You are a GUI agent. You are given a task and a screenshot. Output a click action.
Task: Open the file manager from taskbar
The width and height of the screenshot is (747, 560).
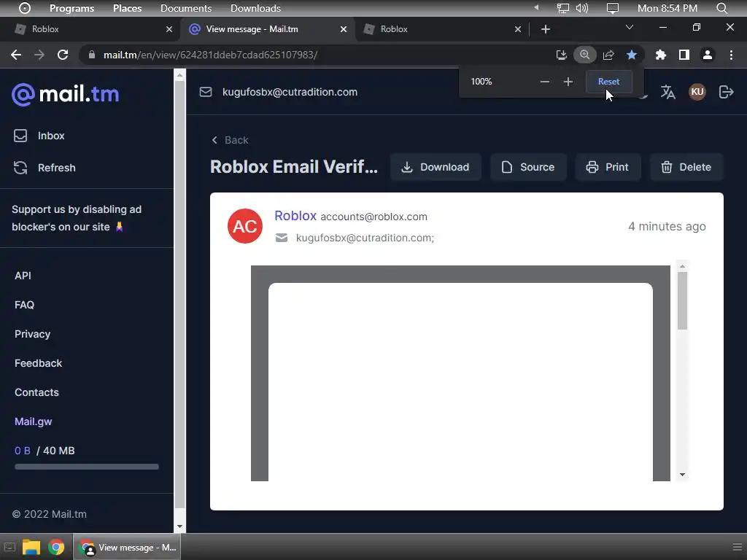pyautogui.click(x=31, y=548)
